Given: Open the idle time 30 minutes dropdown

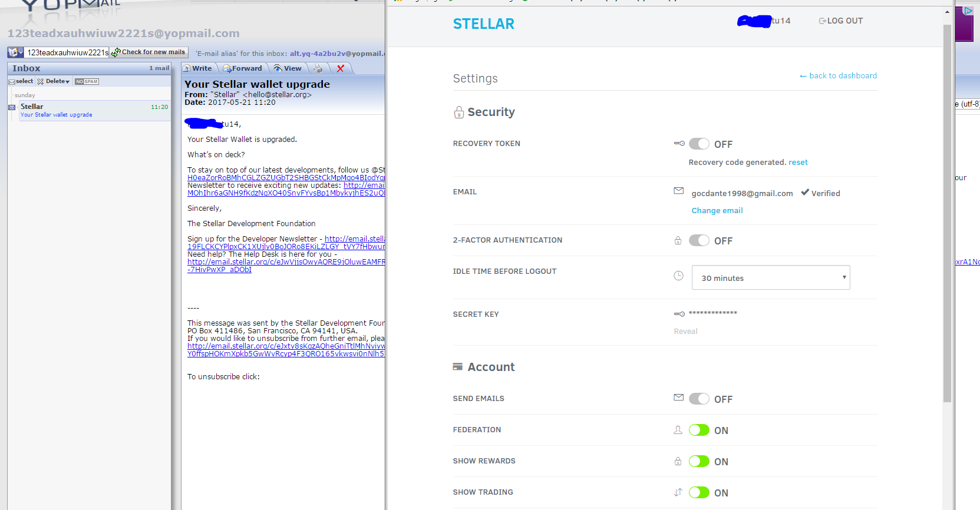Looking at the screenshot, I should (771, 277).
